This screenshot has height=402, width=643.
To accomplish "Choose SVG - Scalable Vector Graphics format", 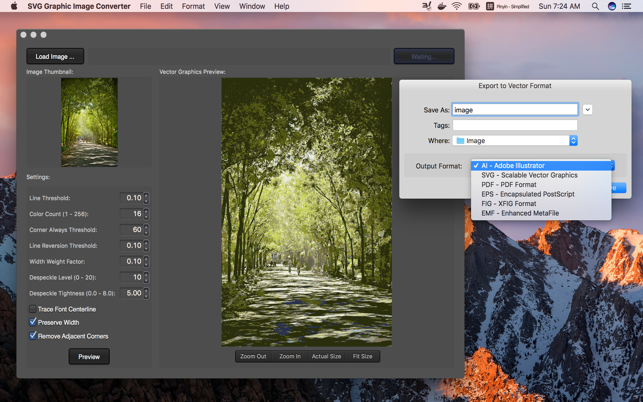I will pos(529,175).
